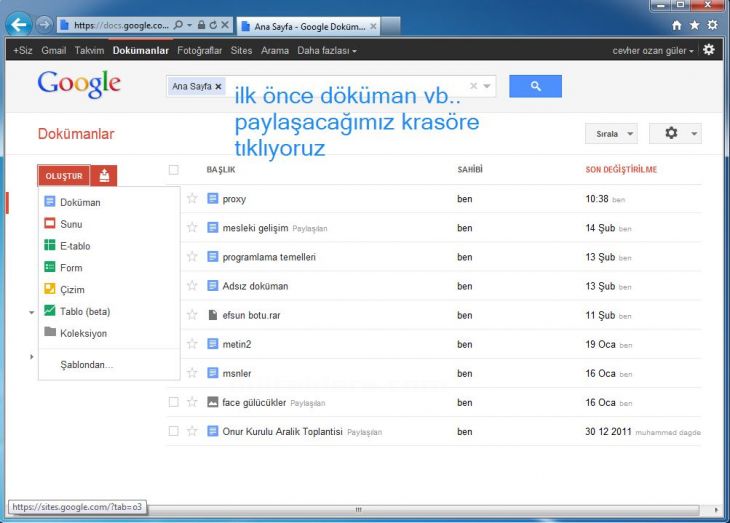Star the Adsız doküman row
The height and width of the screenshot is (523, 730).
pyautogui.click(x=192, y=286)
